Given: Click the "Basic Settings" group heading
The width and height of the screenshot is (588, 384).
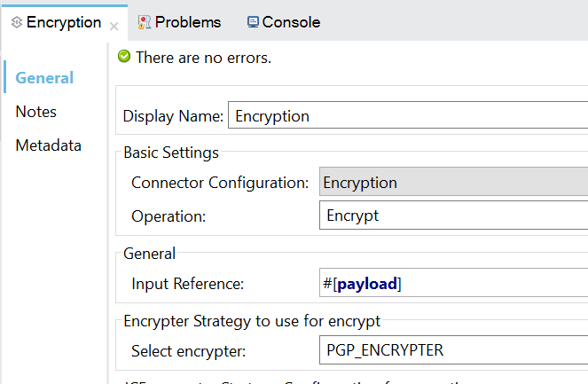Looking at the screenshot, I should (x=170, y=153).
